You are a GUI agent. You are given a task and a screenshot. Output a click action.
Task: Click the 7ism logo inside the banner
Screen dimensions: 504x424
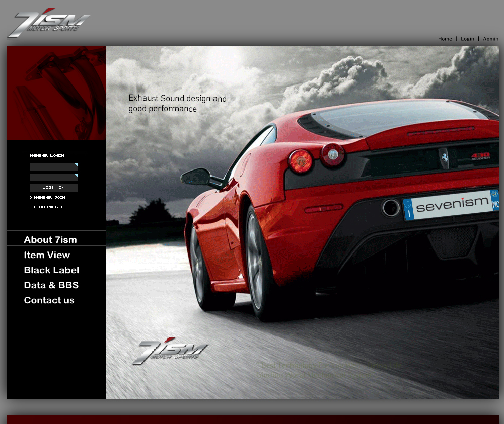170,351
